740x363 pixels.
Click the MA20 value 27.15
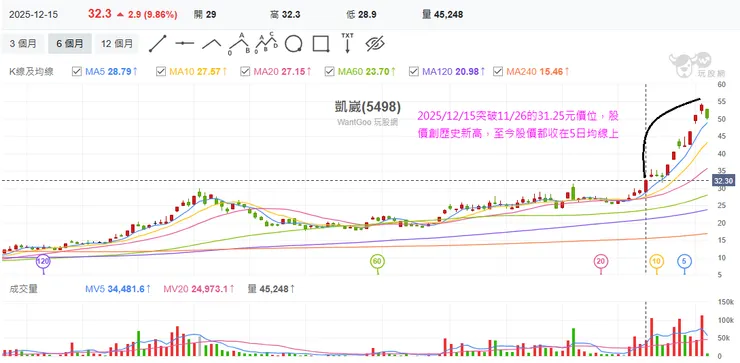[294, 72]
